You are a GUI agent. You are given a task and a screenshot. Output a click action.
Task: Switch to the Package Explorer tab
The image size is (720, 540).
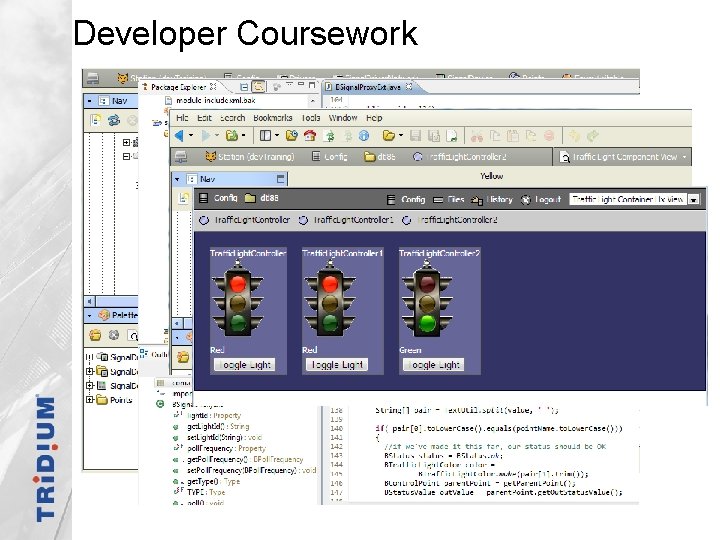[179, 87]
